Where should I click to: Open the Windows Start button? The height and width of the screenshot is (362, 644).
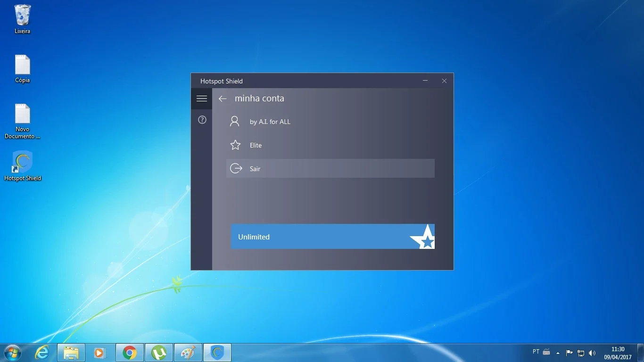click(x=12, y=352)
